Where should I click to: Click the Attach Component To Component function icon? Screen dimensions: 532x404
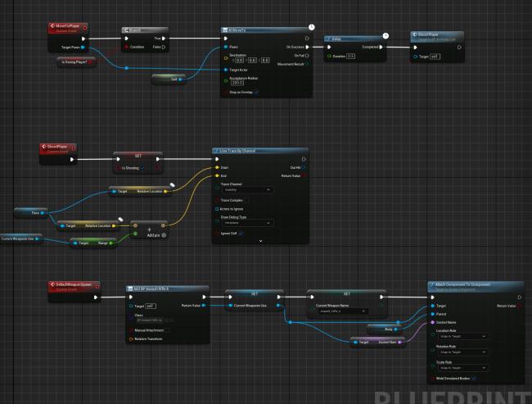[x=432, y=284]
